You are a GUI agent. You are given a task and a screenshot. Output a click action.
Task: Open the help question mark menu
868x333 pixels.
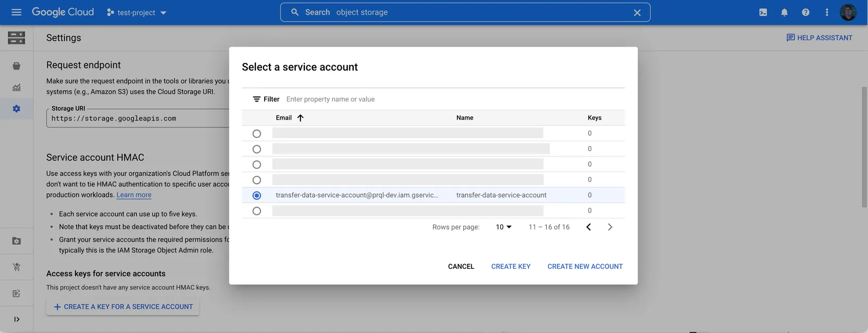(x=805, y=12)
